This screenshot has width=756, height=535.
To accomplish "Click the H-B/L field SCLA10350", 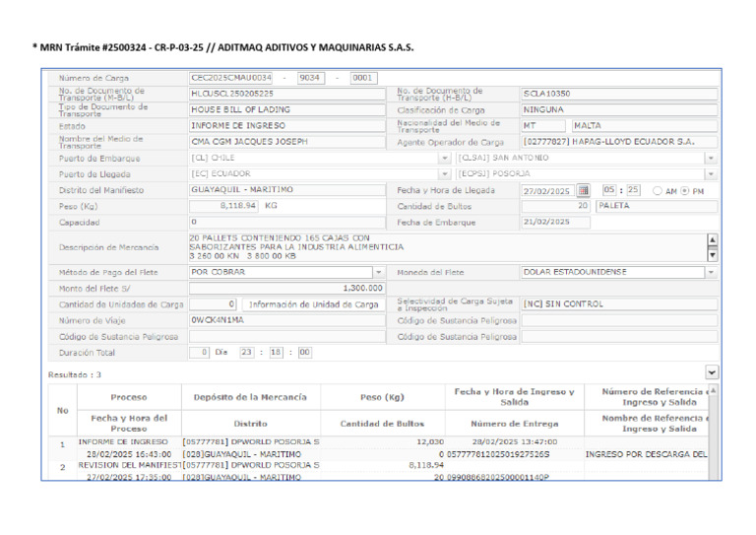I will tap(619, 94).
